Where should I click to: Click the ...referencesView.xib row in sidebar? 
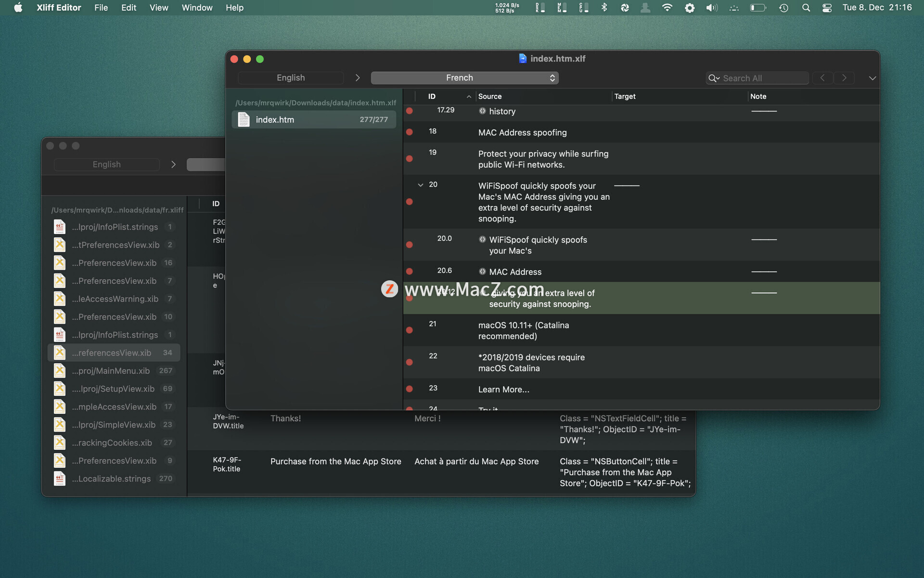pyautogui.click(x=113, y=352)
